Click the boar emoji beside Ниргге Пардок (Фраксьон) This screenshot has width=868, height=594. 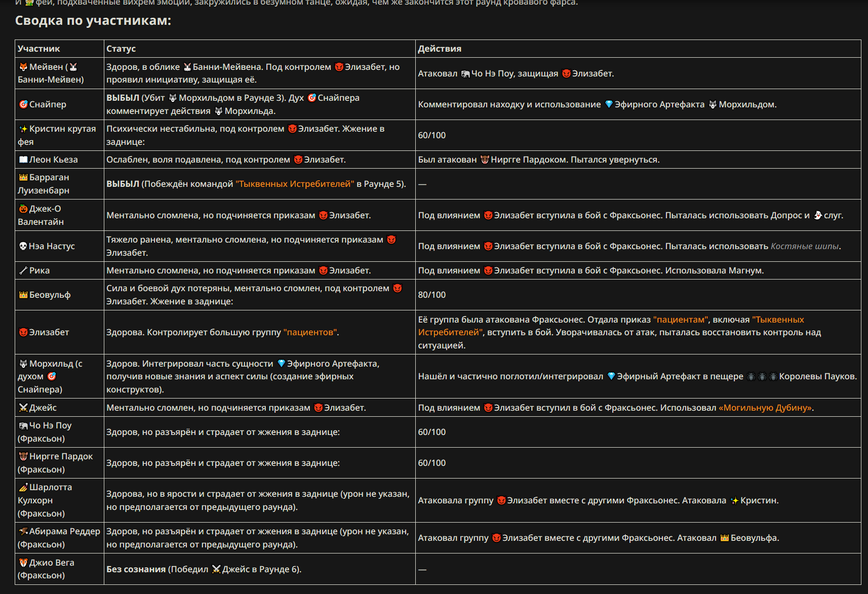click(23, 456)
